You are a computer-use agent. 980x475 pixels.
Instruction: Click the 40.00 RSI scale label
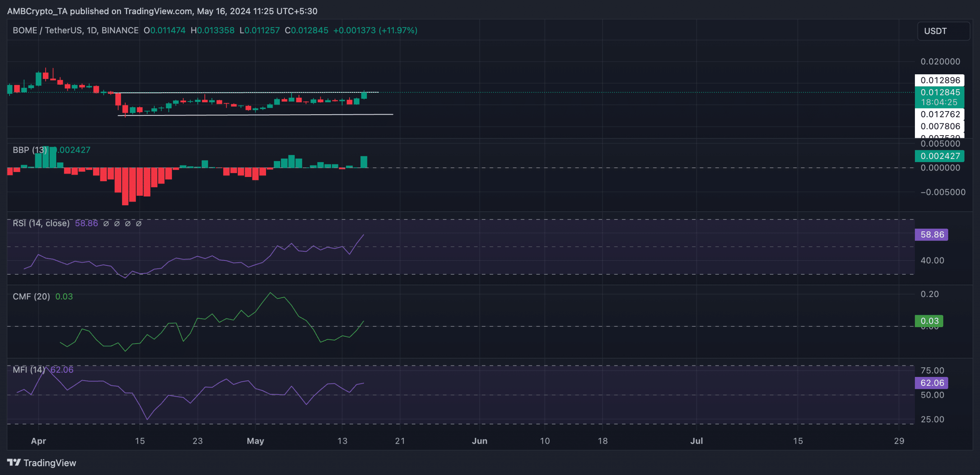(x=932, y=260)
